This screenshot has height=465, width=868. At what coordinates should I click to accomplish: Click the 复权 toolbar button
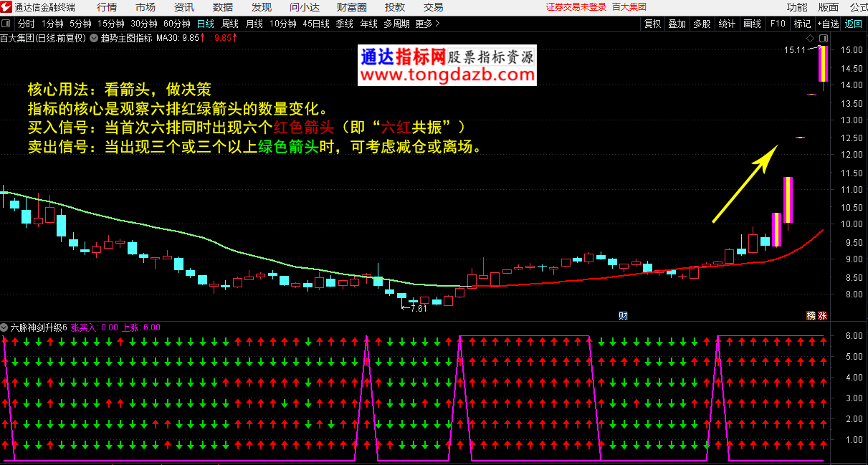pos(653,24)
